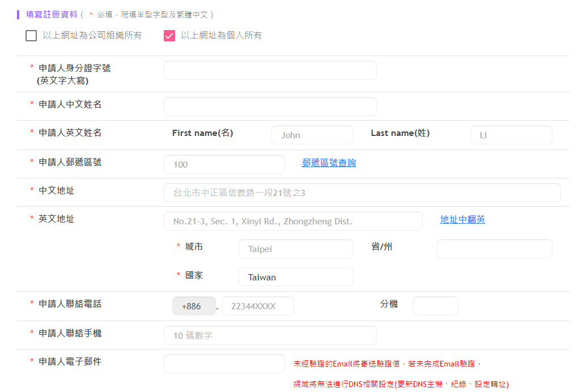This screenshot has height=392, width=587.
Task: Click the 填寫註冊資料 section heading
Action: pos(52,15)
